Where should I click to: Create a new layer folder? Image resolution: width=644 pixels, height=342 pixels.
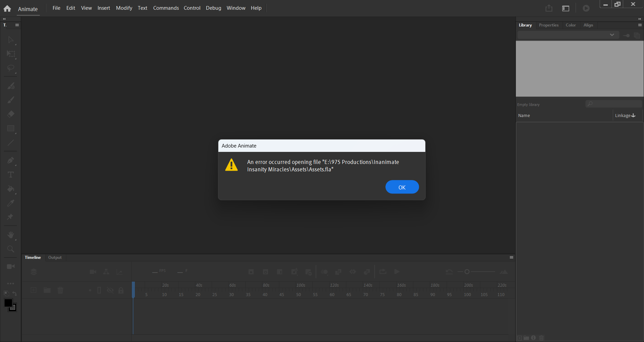(47, 290)
